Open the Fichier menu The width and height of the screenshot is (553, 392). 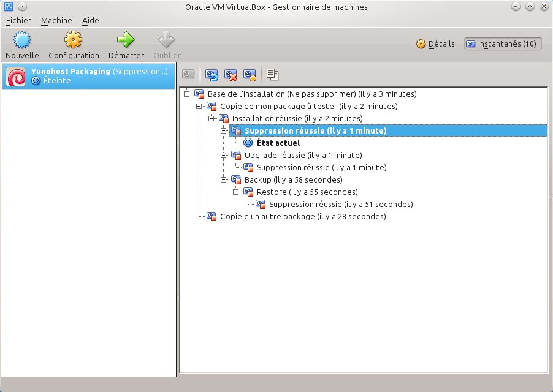pyautogui.click(x=18, y=20)
